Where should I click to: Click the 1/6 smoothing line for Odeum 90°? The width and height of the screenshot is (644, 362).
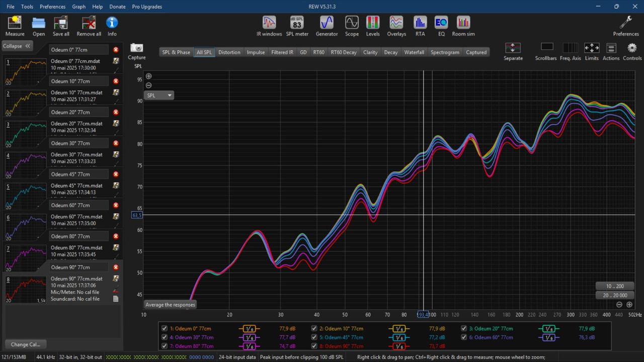point(399,346)
